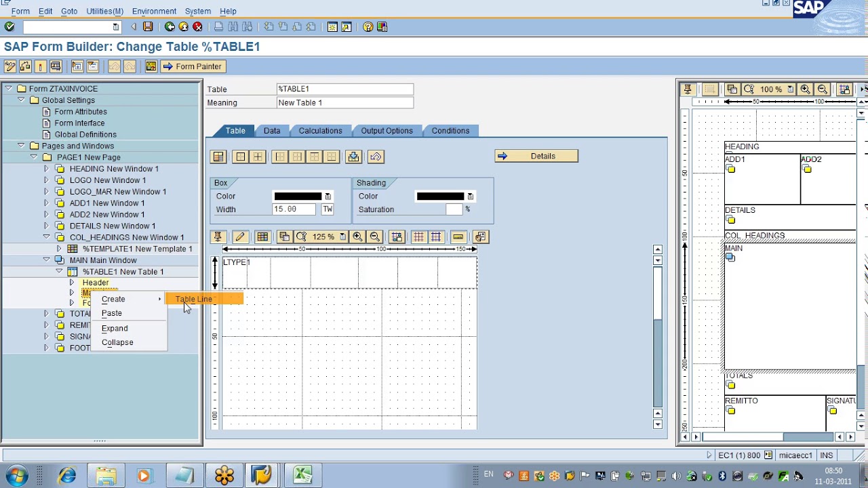The width and height of the screenshot is (868, 488).
Task: Open the Shading Color value list
Action: [x=470, y=197]
